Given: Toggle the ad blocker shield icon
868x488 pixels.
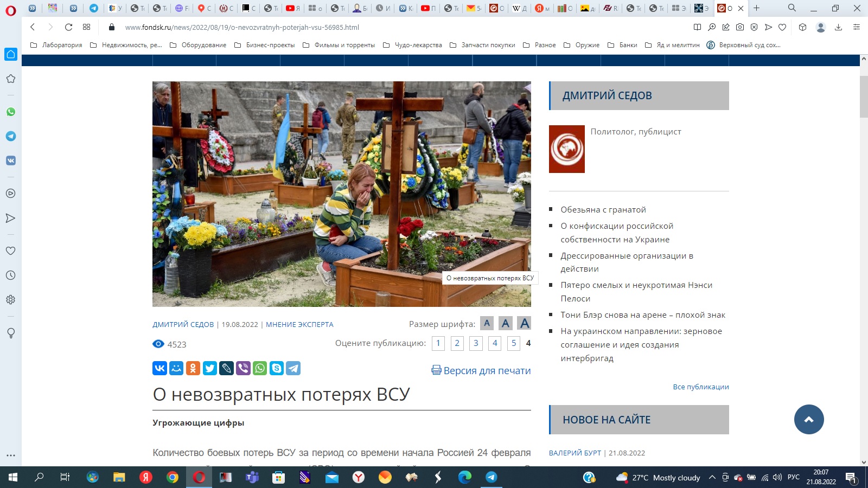Looking at the screenshot, I should (754, 27).
